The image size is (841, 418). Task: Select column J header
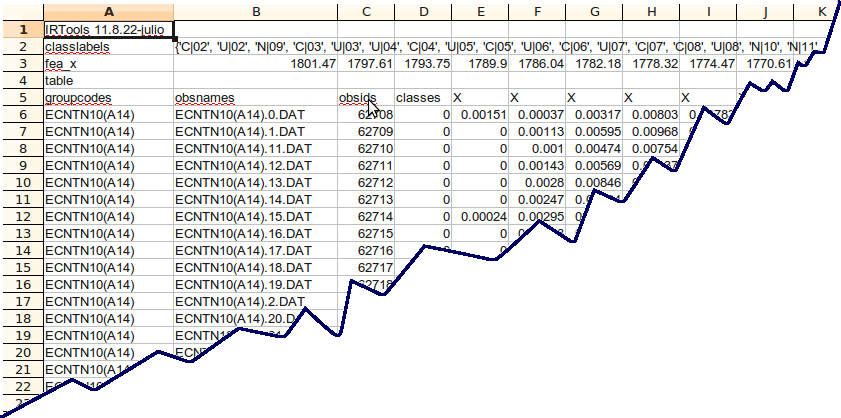(x=765, y=12)
